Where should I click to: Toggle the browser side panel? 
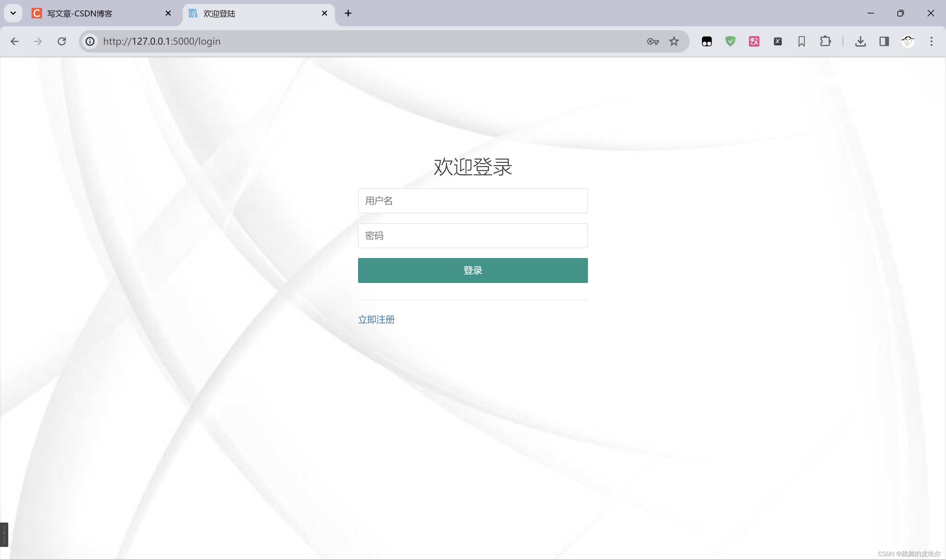(884, 41)
